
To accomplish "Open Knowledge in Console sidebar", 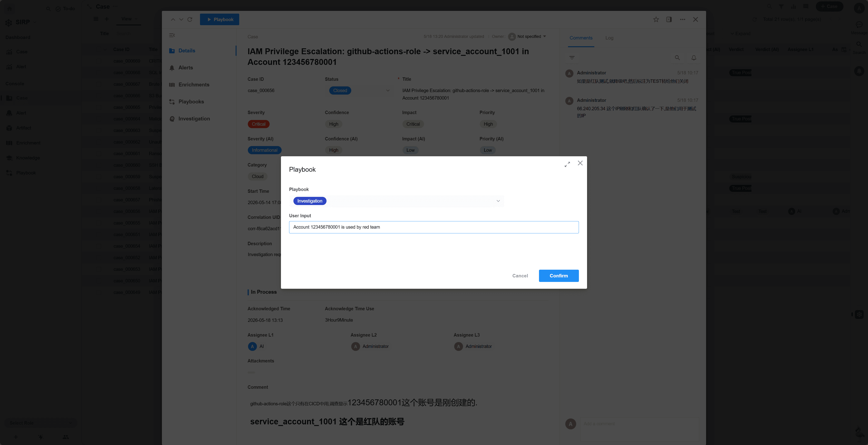I will coord(28,158).
